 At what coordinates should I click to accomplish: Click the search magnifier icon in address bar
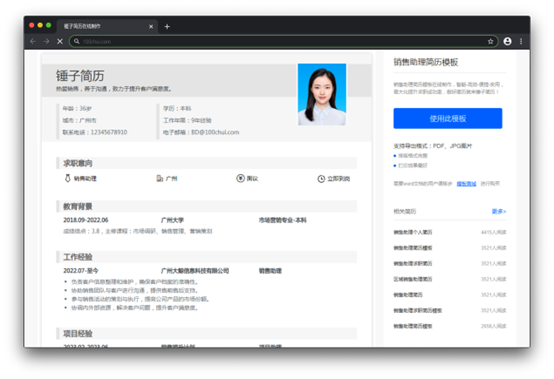point(76,41)
